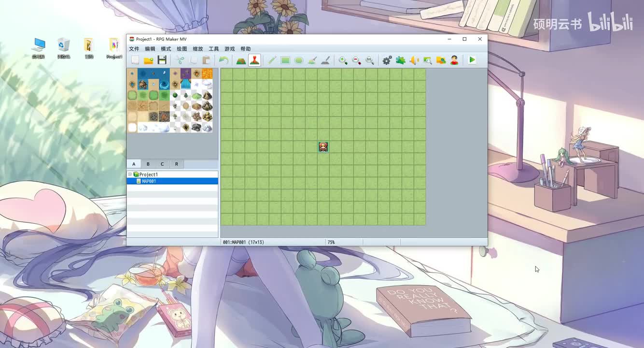Click the 001:MAP001 (17x13) status text
This screenshot has height=348, width=644.
(243, 242)
